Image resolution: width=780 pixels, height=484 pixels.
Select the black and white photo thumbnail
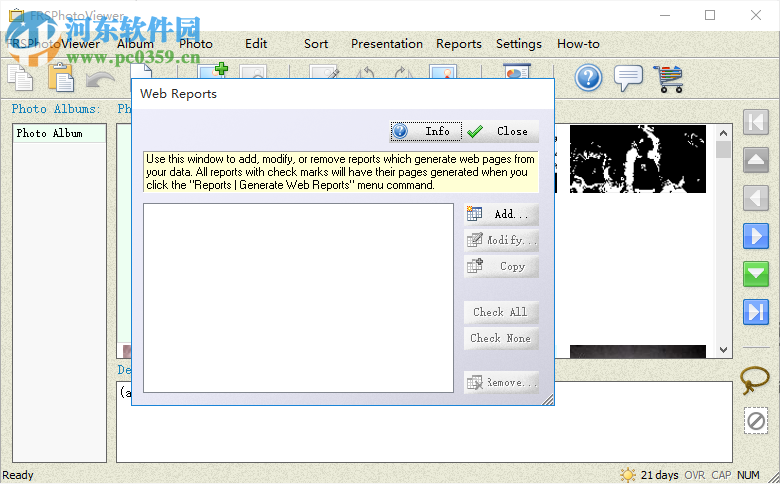click(638, 159)
